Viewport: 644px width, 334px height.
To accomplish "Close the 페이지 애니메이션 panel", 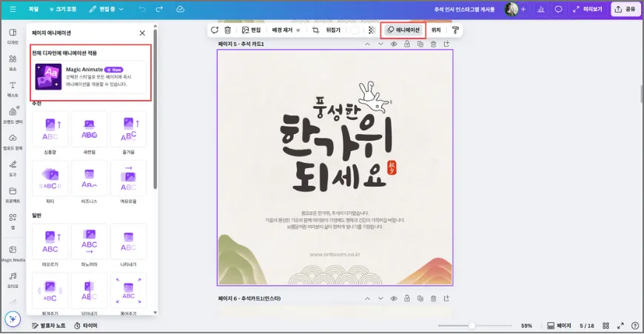I will click(x=142, y=33).
